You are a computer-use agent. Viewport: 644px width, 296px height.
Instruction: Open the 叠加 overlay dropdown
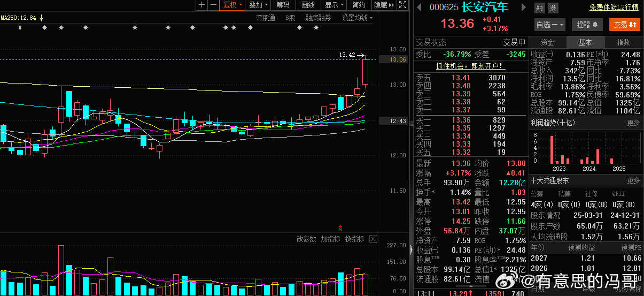coord(258,5)
